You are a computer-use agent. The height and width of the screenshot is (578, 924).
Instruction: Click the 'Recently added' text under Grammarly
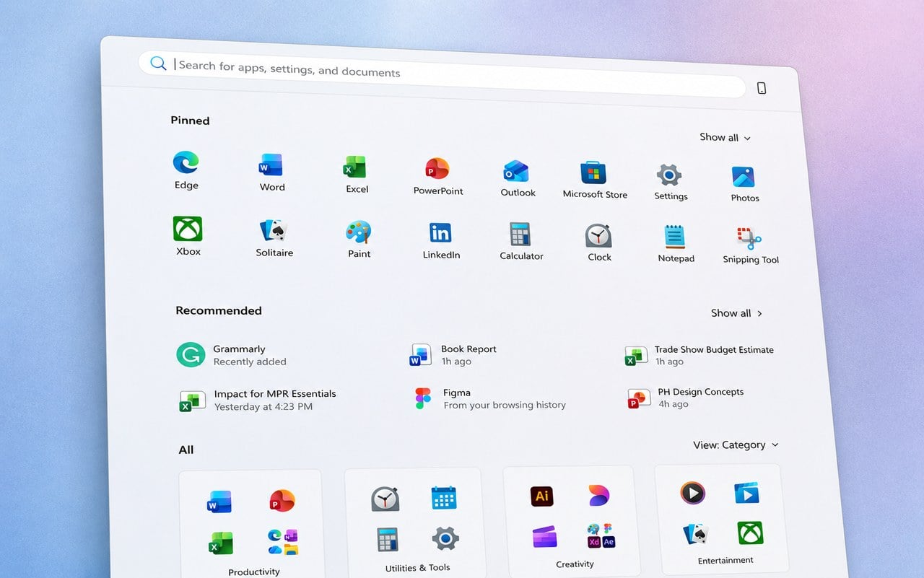(250, 362)
